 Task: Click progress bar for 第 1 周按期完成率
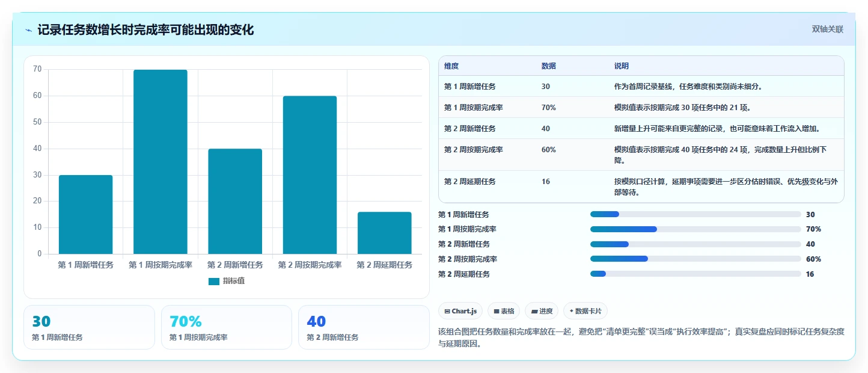tap(695, 229)
